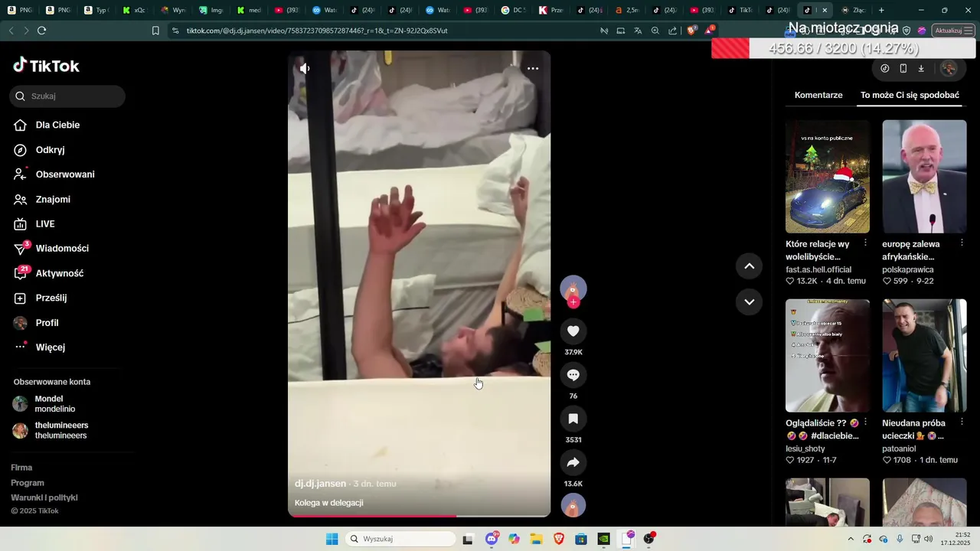The image size is (980, 551).
Task: Open File Explorer from the taskbar
Action: coord(537,539)
